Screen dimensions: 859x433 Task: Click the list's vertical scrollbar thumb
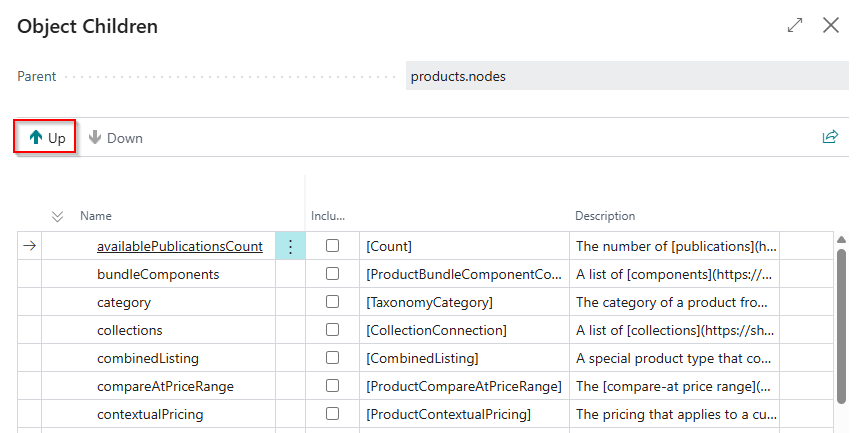click(x=841, y=326)
